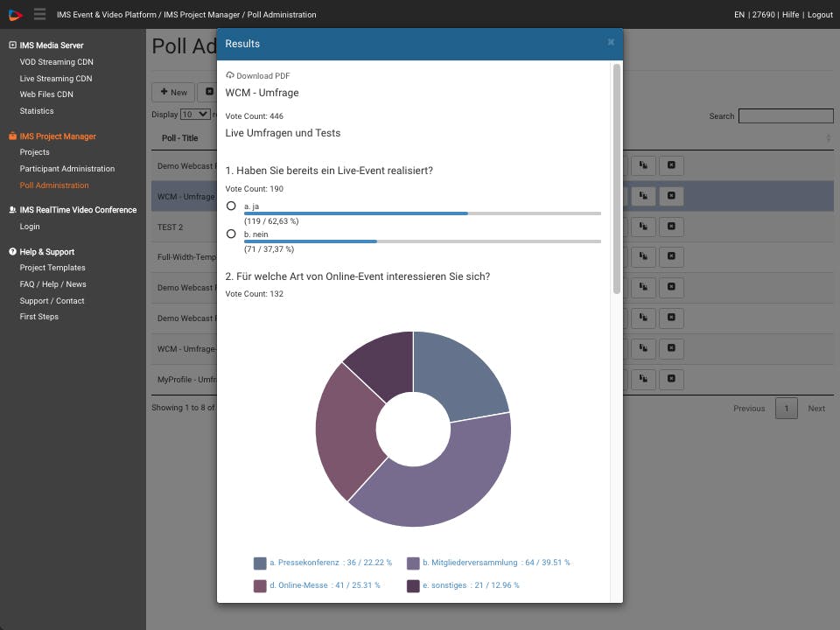Open Web Files CDN in sidebar
Screen dimensions: 840x630
point(46,94)
